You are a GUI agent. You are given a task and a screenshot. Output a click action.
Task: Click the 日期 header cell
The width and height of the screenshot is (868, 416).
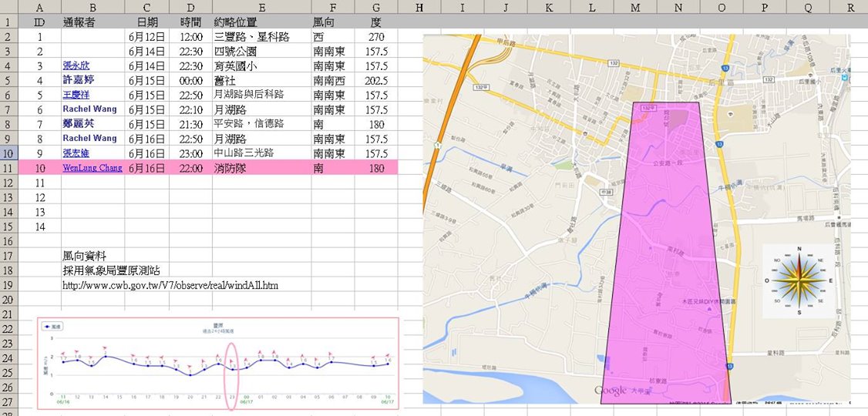[146, 22]
